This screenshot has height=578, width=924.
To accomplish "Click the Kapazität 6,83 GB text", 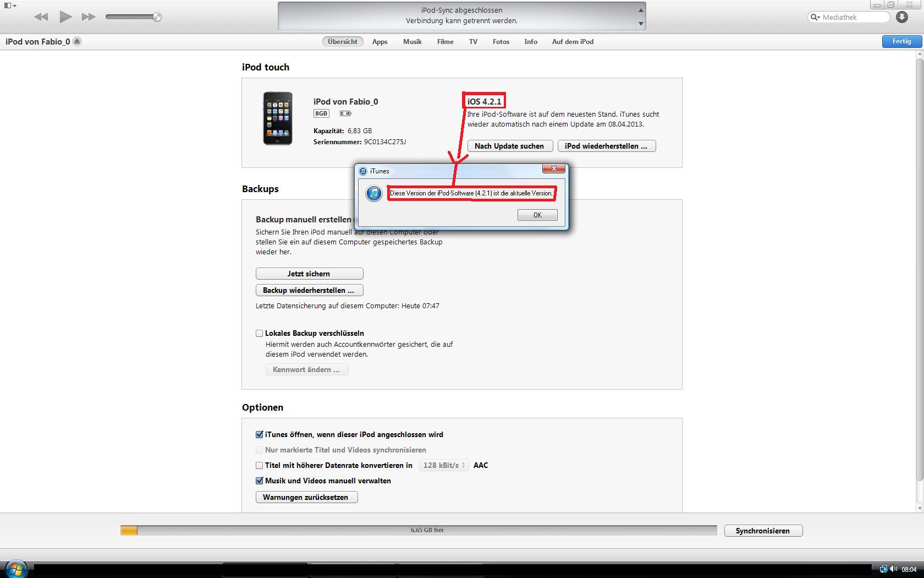I will [x=343, y=131].
